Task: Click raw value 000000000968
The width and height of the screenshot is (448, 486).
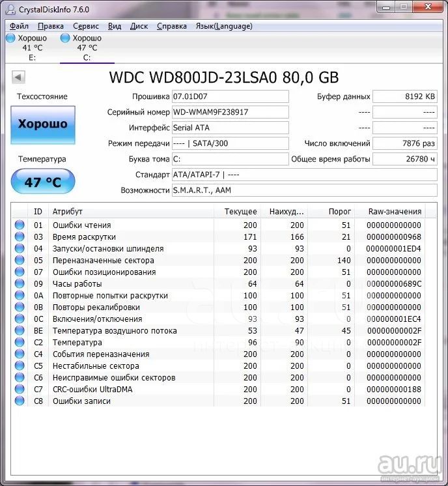Action: [x=394, y=236]
